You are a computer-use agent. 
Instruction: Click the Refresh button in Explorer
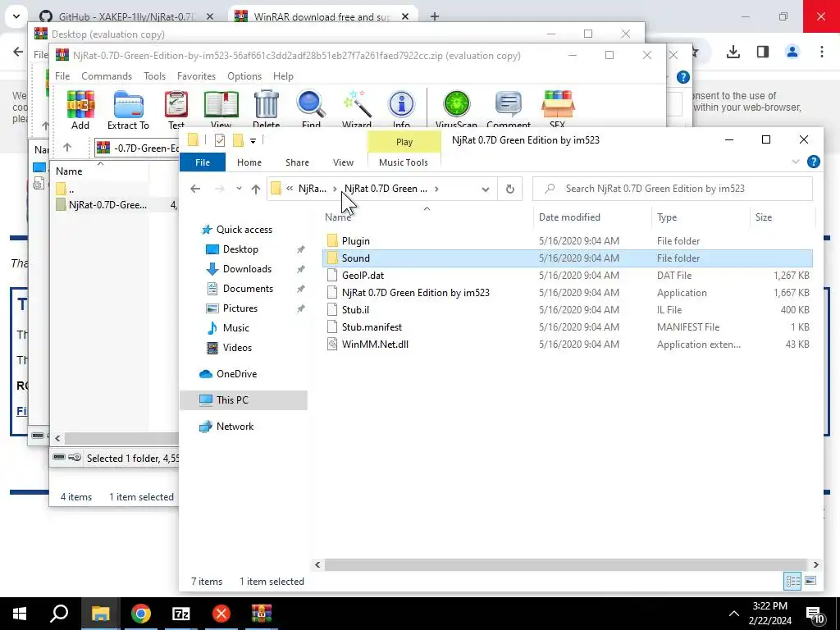click(510, 189)
